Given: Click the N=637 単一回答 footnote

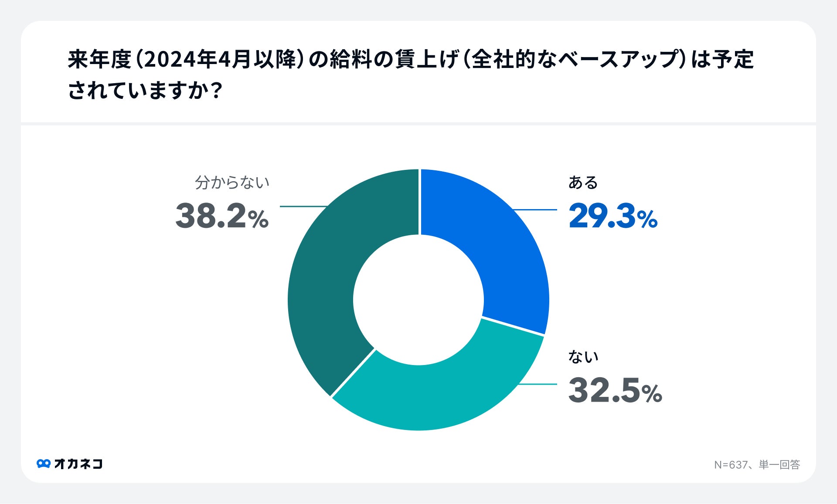Looking at the screenshot, I should [757, 465].
